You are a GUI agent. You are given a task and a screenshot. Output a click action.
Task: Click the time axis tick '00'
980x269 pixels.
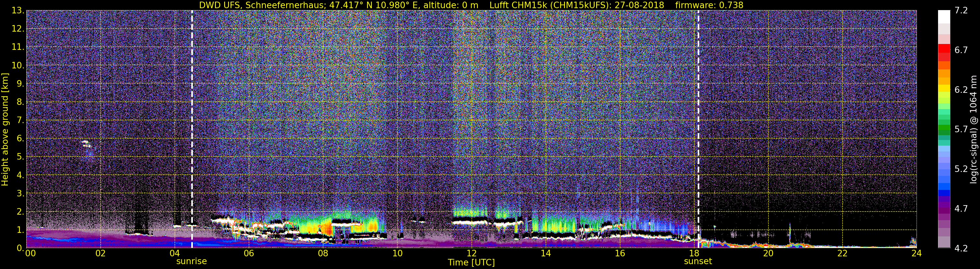[x=31, y=253]
